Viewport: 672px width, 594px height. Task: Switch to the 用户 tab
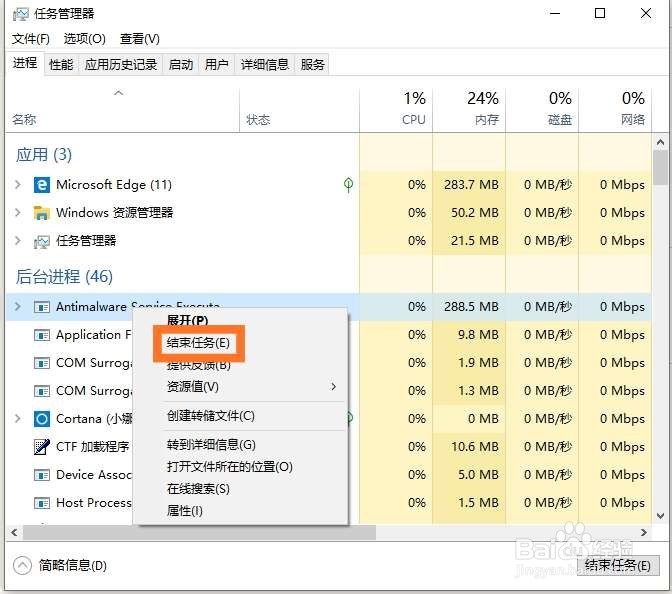[x=216, y=65]
